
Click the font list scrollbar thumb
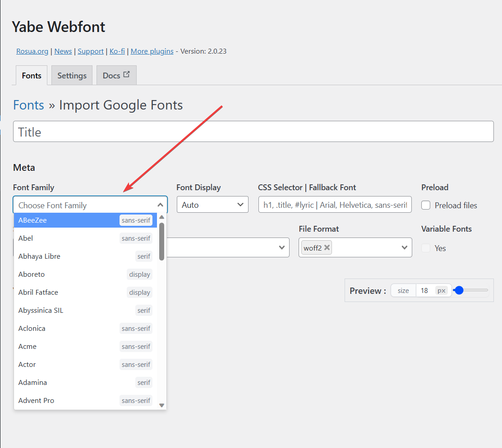coord(161,242)
